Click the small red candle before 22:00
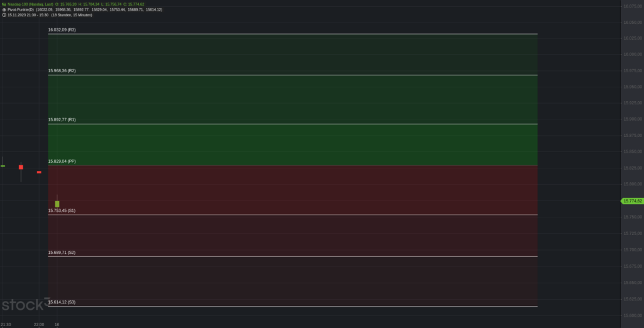 (39, 172)
